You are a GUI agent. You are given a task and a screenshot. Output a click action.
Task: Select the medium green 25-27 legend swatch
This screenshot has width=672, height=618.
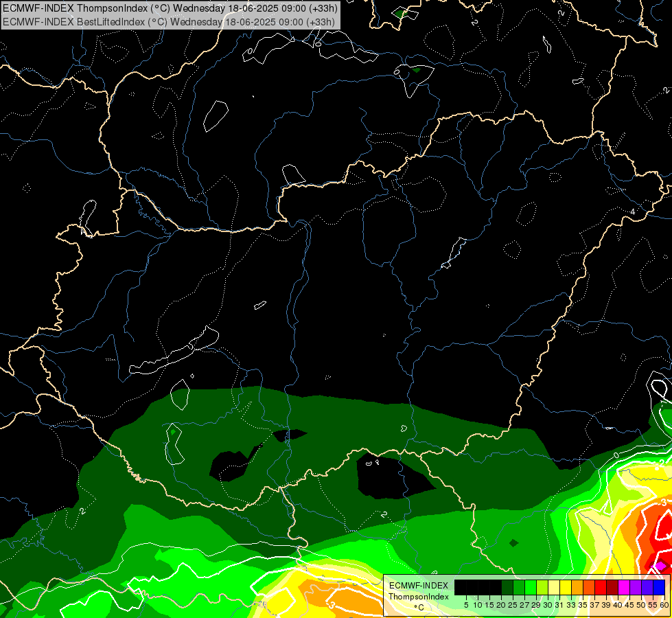pyautogui.click(x=518, y=588)
